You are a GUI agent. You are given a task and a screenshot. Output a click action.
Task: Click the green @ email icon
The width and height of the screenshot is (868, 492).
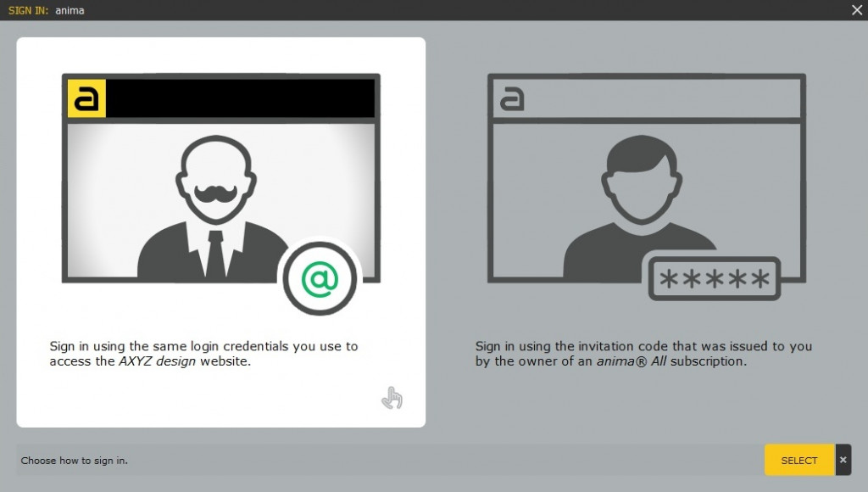[320, 278]
